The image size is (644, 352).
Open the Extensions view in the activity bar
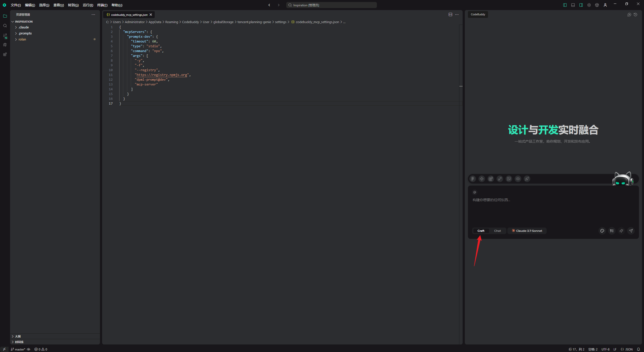5,54
